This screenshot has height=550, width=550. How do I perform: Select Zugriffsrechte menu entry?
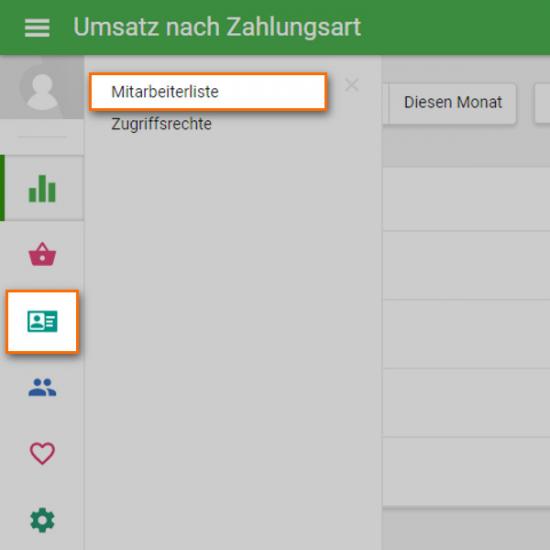pyautogui.click(x=161, y=124)
